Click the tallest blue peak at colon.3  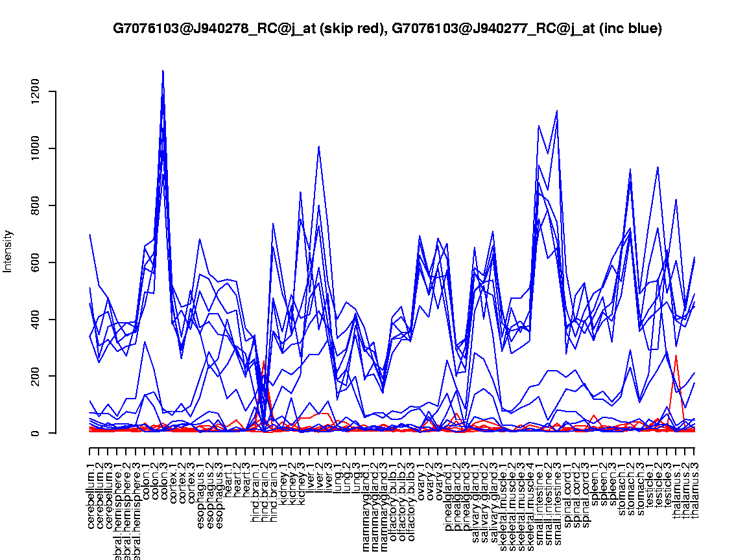163,71
